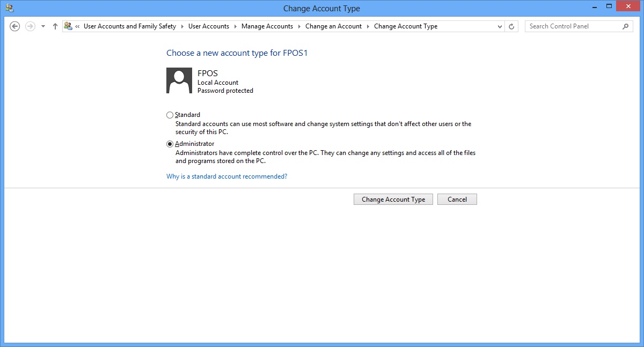Viewport: 644px width, 347px height.
Task: Click Change Account Type breadcrumb
Action: pos(406,26)
